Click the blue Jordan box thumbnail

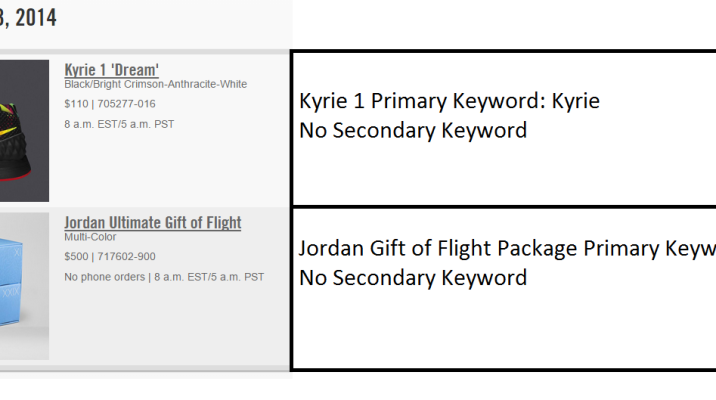click(24, 285)
